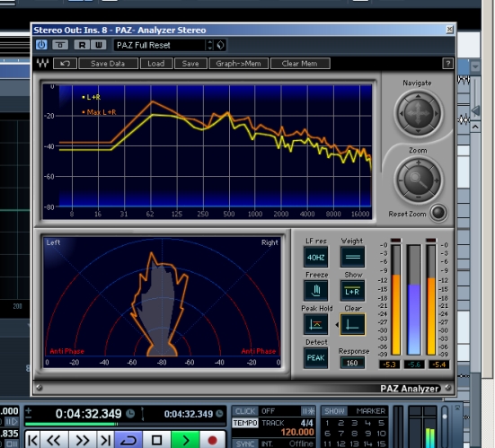Step presets with the up/down arrows
The height and width of the screenshot is (448, 495).
[x=209, y=45]
